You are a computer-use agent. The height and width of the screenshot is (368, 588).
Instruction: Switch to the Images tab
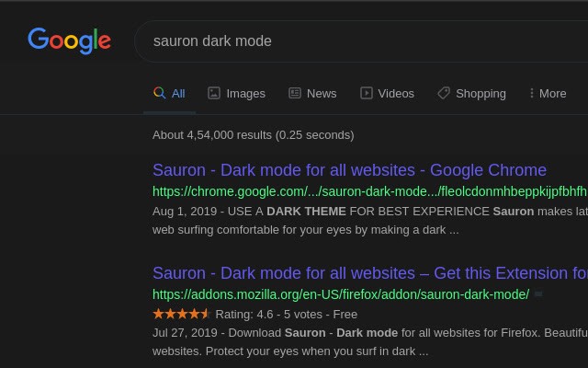pos(245,93)
